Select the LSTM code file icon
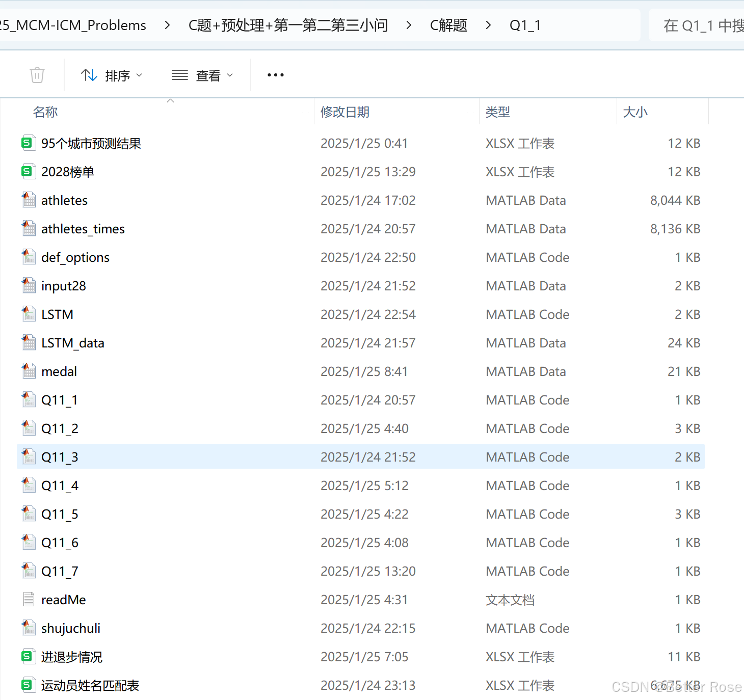This screenshot has width=744, height=700. pyautogui.click(x=29, y=314)
